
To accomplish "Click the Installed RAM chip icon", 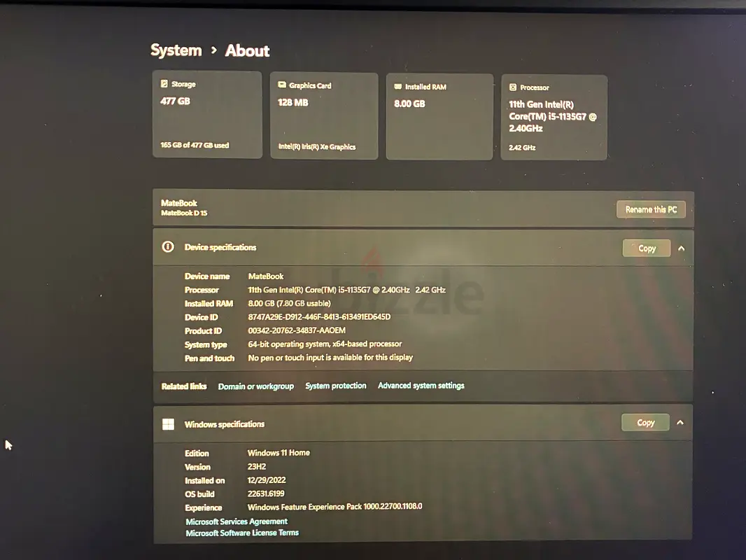I will 397,86.
